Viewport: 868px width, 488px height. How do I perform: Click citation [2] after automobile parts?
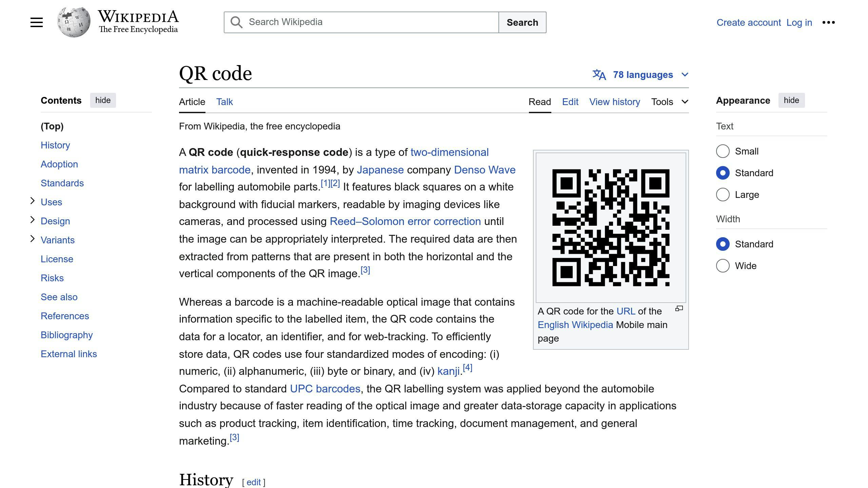335,183
